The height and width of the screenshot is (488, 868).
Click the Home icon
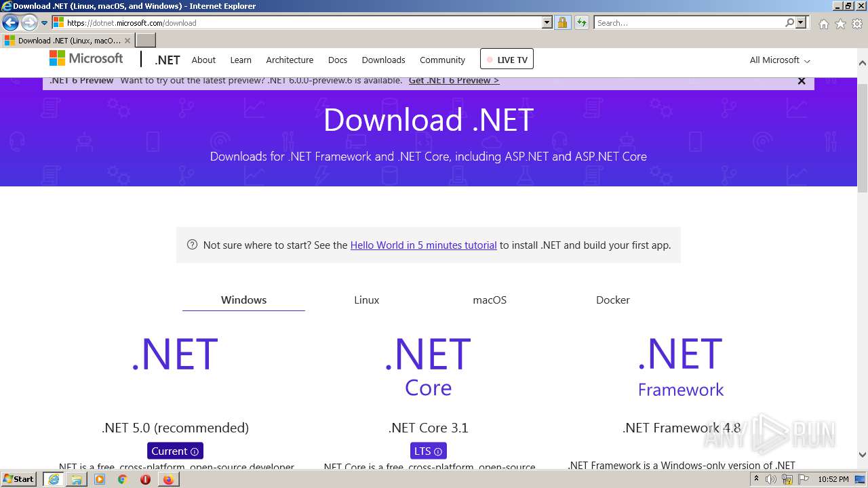[x=823, y=24]
